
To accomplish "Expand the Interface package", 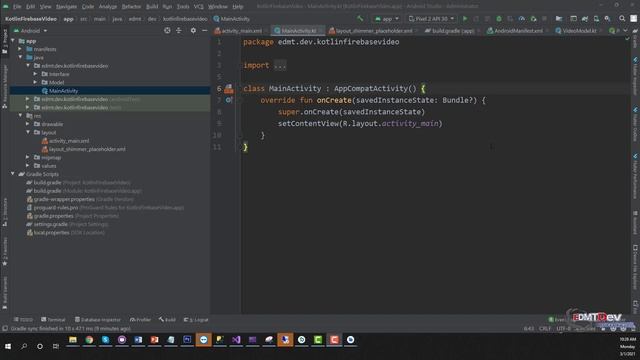I will 36,74.
